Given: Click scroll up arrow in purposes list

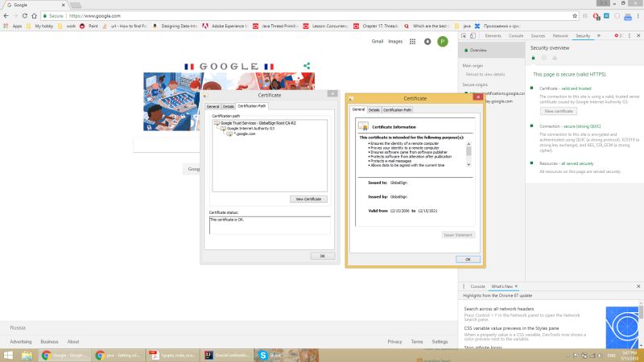Looking at the screenshot, I should [x=469, y=144].
